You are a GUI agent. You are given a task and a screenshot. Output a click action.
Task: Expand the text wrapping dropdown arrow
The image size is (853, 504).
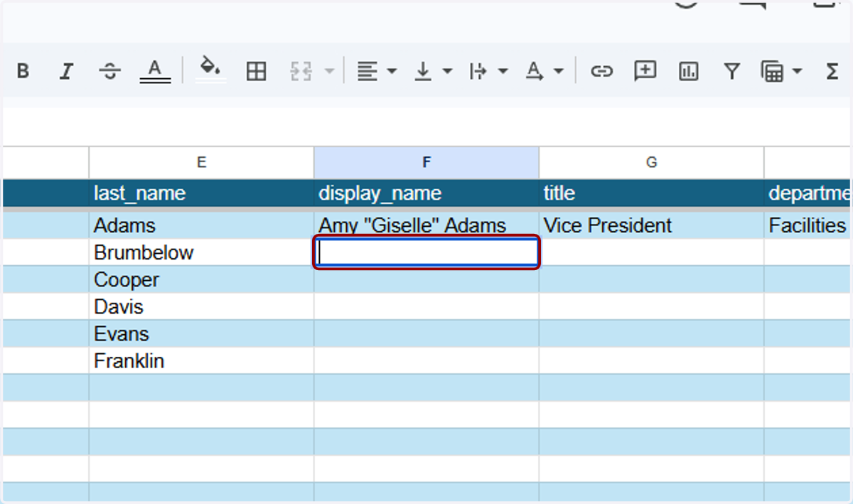tap(503, 71)
